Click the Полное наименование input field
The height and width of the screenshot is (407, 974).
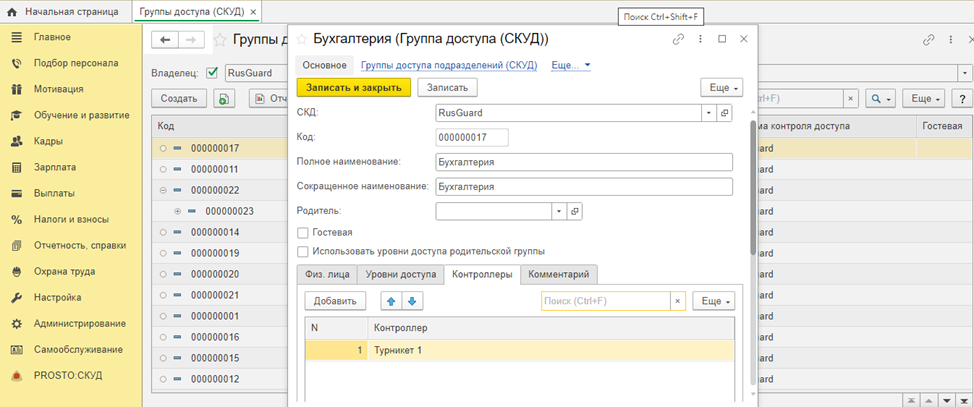584,162
